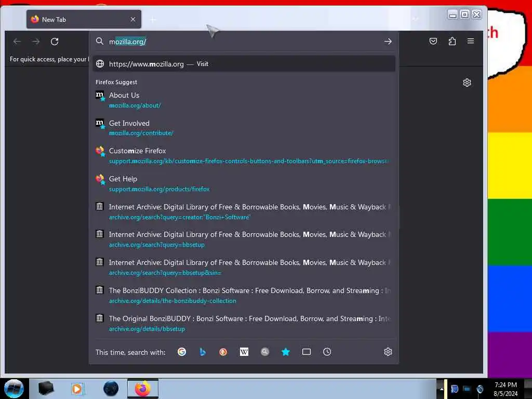
Task: Click the Go arrow in the address bar
Action: pos(388,42)
